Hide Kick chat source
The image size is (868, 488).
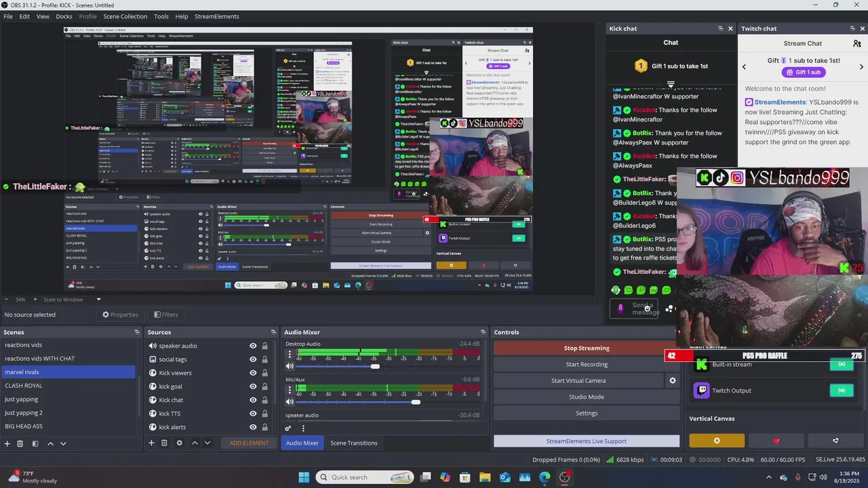pyautogui.click(x=253, y=400)
